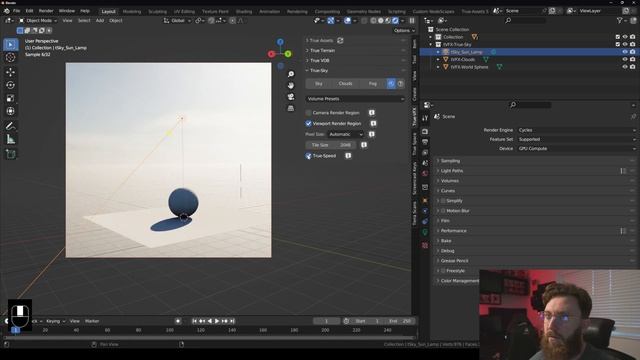The height and width of the screenshot is (360, 640).
Task: Click the Blender logo menu icon
Action: tap(7, 11)
